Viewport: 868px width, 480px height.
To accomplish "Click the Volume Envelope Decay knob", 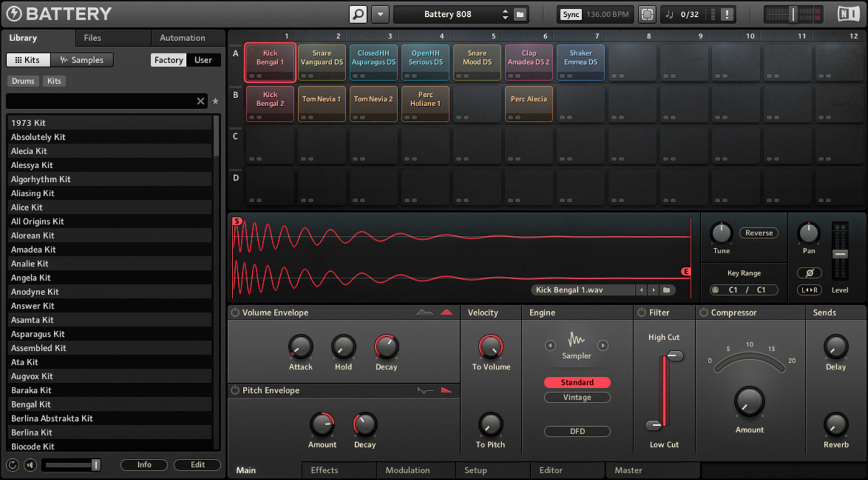I will point(386,347).
